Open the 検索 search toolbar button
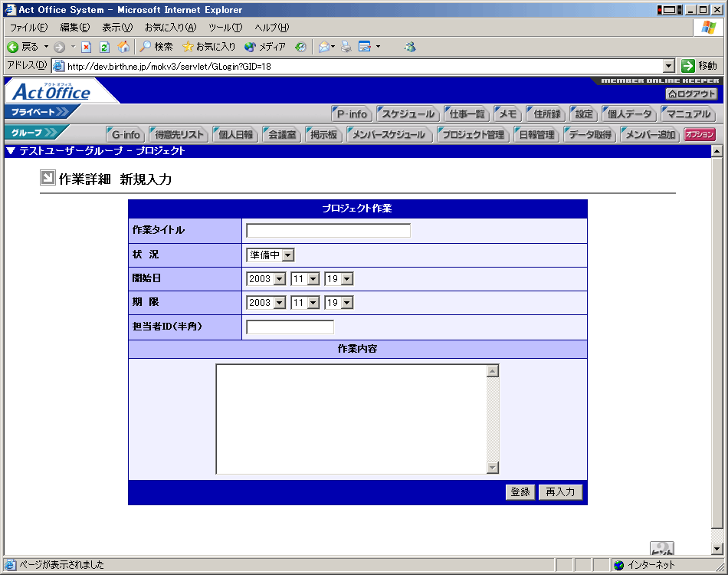728x575 pixels. click(156, 47)
